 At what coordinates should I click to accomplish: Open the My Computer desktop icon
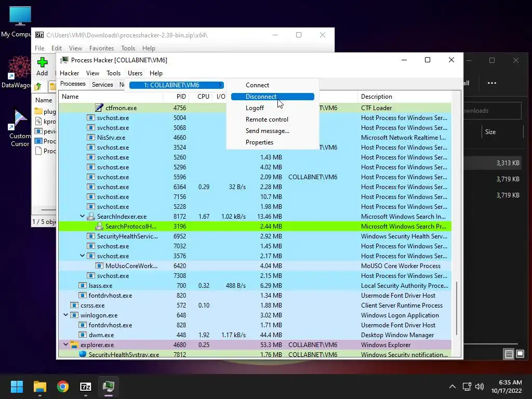(x=20, y=16)
